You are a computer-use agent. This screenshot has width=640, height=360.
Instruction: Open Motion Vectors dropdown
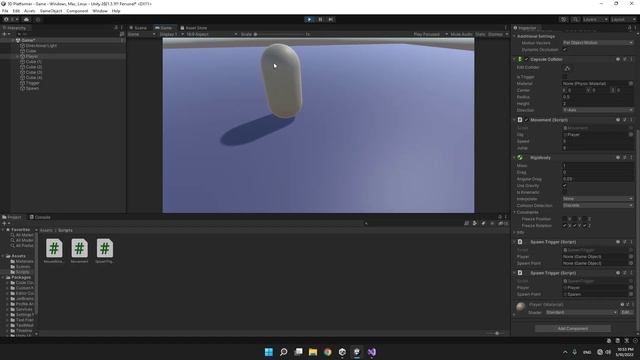click(x=598, y=43)
